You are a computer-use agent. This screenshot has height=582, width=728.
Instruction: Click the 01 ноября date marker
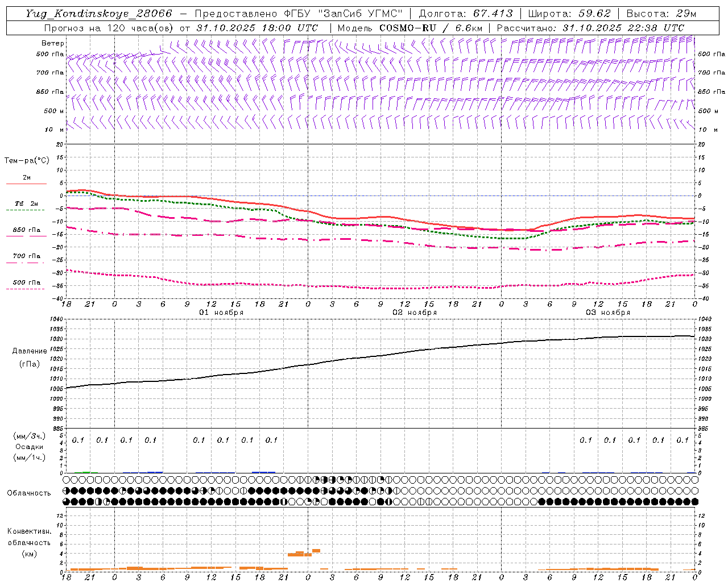click(221, 313)
